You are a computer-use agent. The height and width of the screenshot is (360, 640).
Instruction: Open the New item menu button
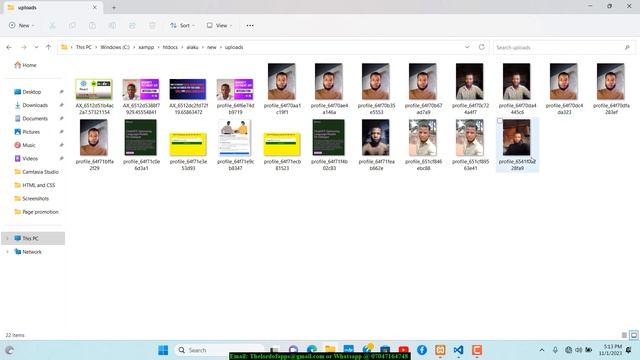pos(21,25)
